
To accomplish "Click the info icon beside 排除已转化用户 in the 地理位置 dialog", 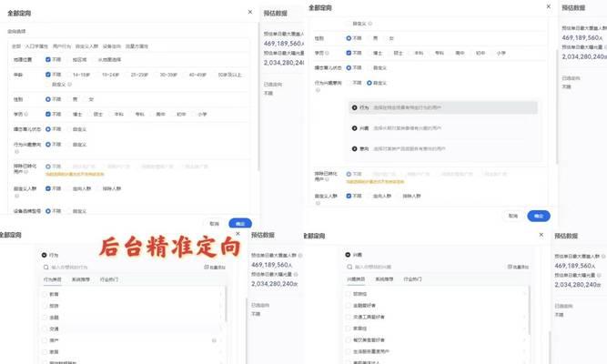I will coord(26,172).
